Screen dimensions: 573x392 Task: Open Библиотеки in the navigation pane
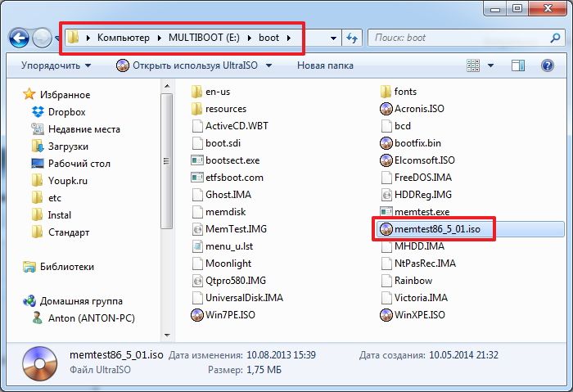click(67, 266)
